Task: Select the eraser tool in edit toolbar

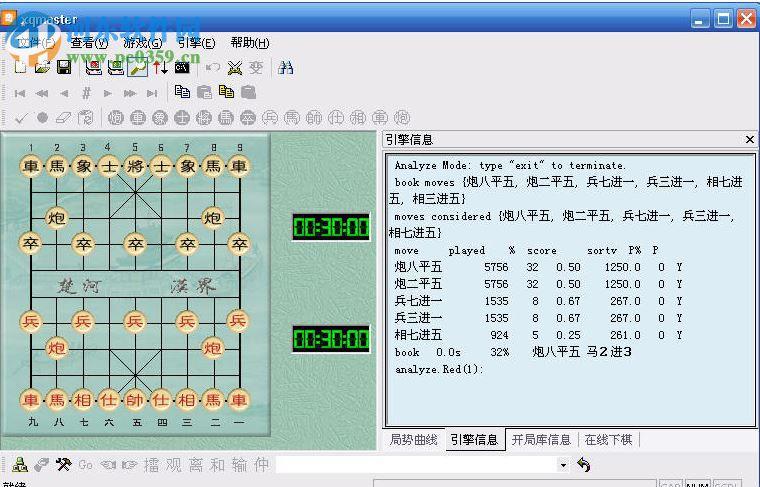Action: [63, 118]
